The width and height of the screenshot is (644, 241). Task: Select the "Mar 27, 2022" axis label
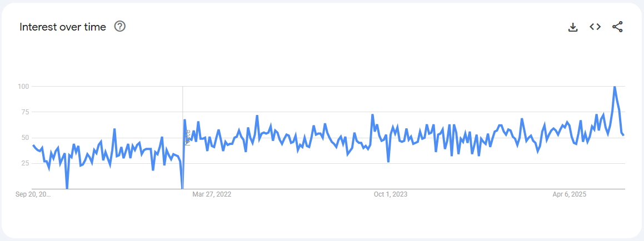click(212, 194)
